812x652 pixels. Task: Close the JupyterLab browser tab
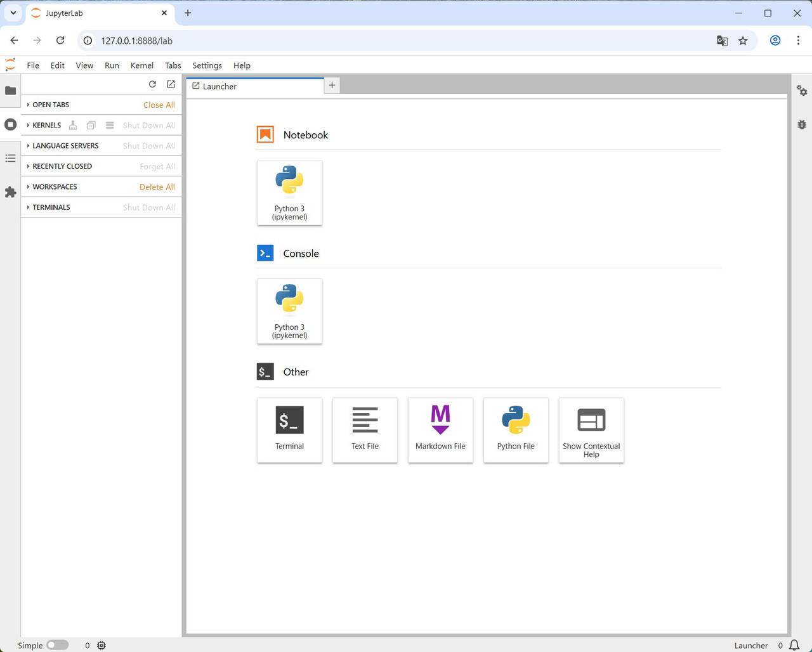(x=164, y=13)
